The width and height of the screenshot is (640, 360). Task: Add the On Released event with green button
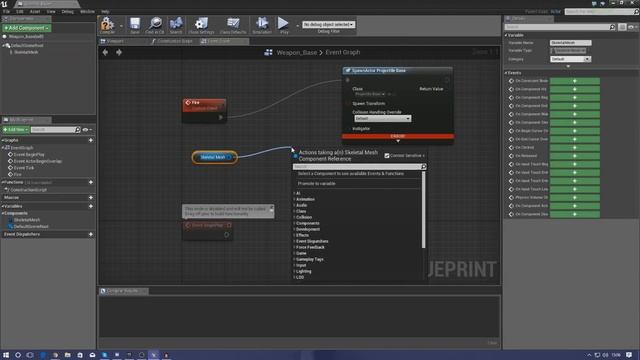point(575,156)
